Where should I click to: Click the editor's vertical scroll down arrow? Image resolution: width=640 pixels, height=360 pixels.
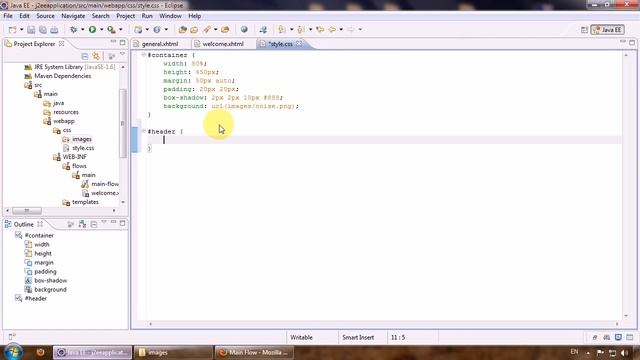click(626, 316)
